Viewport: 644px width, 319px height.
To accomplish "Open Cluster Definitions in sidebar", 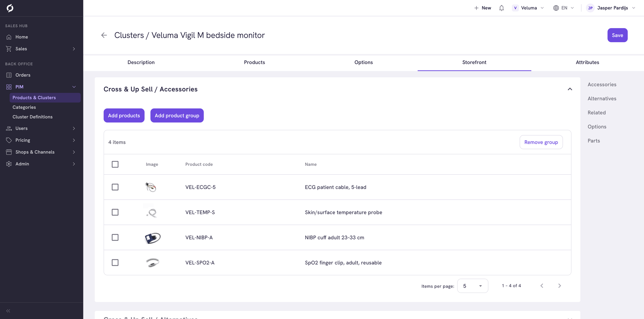I will pyautogui.click(x=33, y=117).
